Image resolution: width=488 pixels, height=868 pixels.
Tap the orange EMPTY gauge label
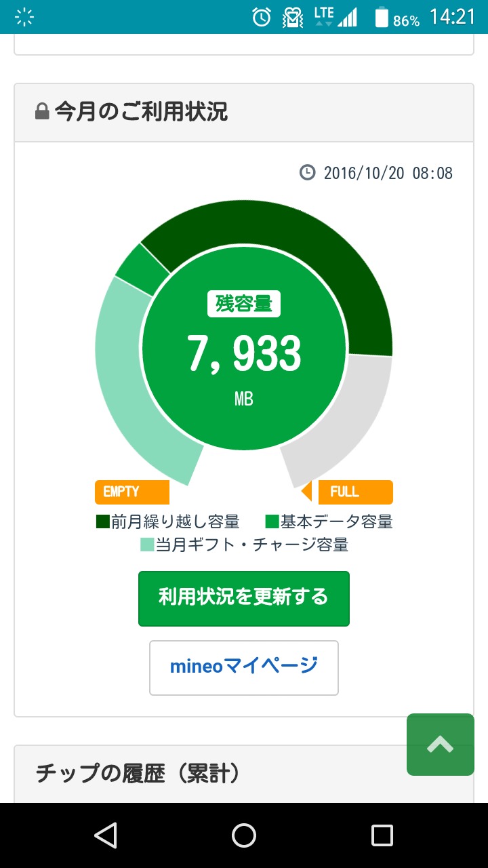click(x=131, y=492)
